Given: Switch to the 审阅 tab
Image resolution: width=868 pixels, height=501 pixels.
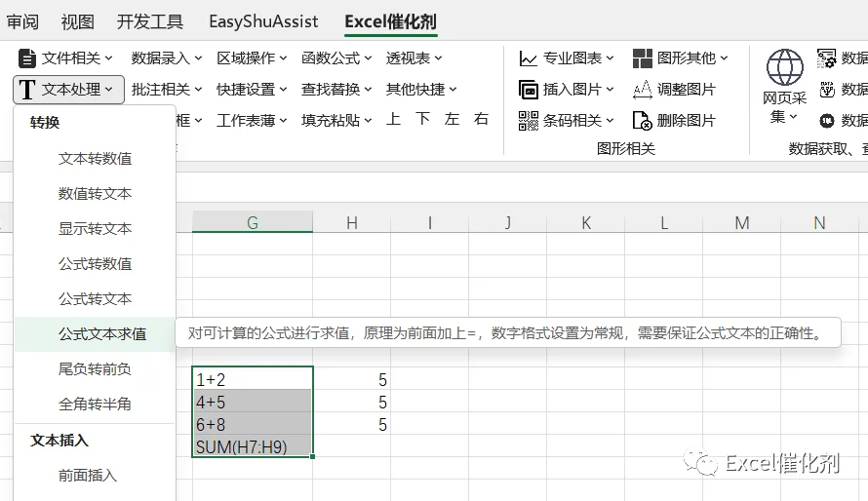Looking at the screenshot, I should [x=22, y=21].
